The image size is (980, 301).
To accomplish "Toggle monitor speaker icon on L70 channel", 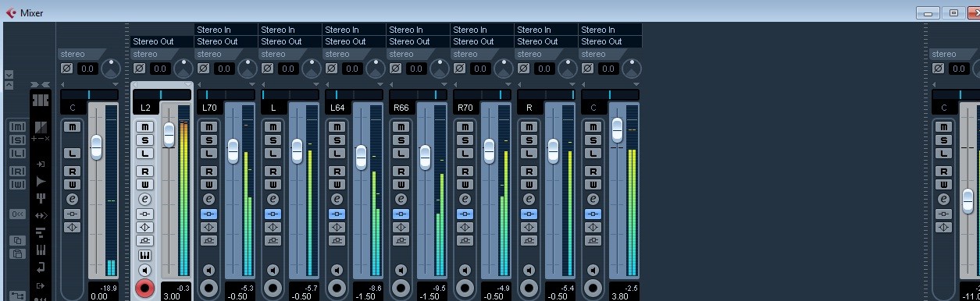I will [208, 270].
